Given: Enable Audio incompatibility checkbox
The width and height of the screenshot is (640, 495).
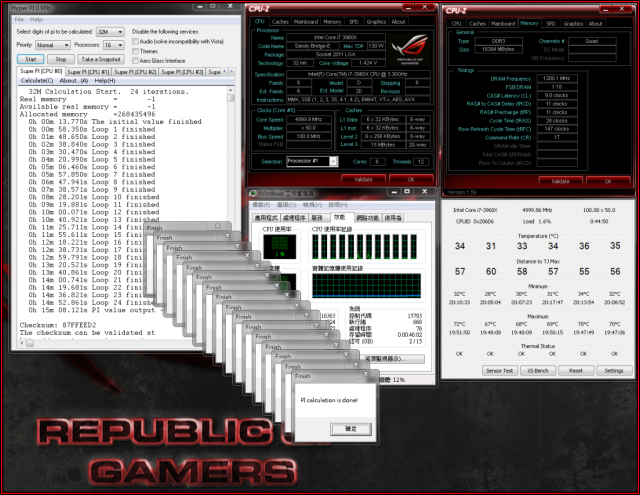Looking at the screenshot, I should click(135, 42).
